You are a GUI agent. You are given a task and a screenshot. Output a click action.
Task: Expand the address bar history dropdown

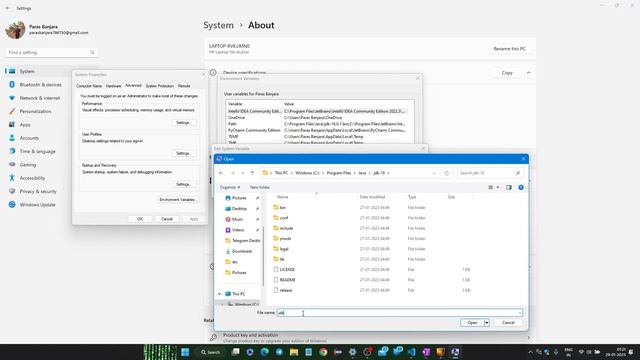[434, 173]
